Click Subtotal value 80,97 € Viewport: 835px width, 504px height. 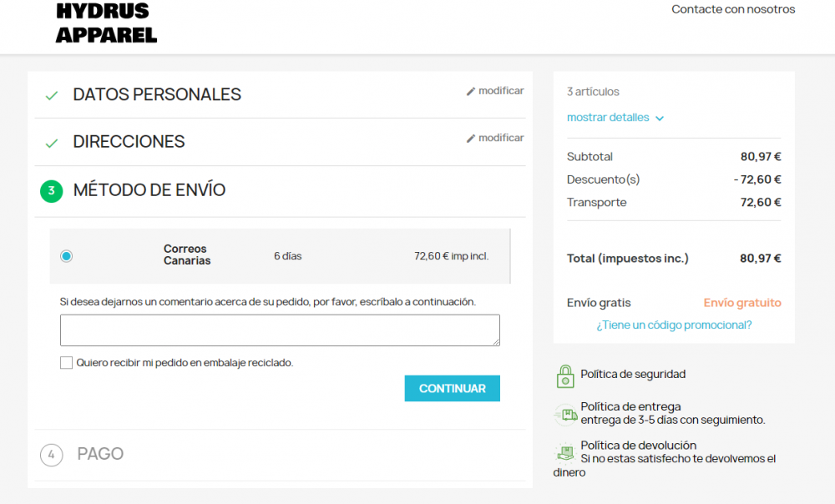click(761, 157)
